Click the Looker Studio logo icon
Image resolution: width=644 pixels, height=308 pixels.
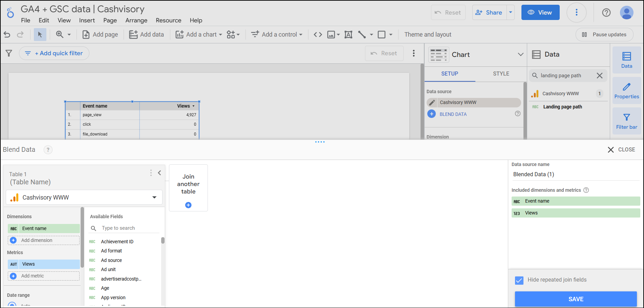(x=10, y=13)
